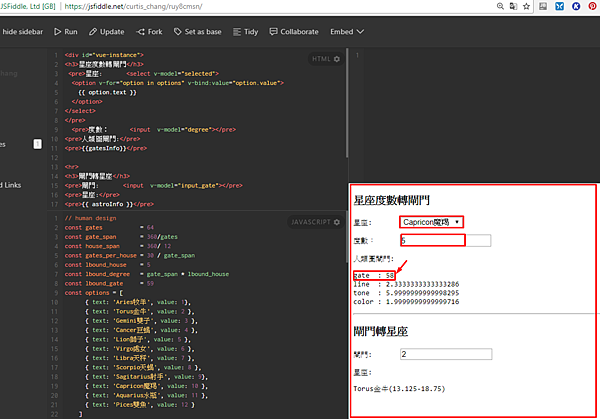
Task: Click Set as base
Action: (x=197, y=32)
